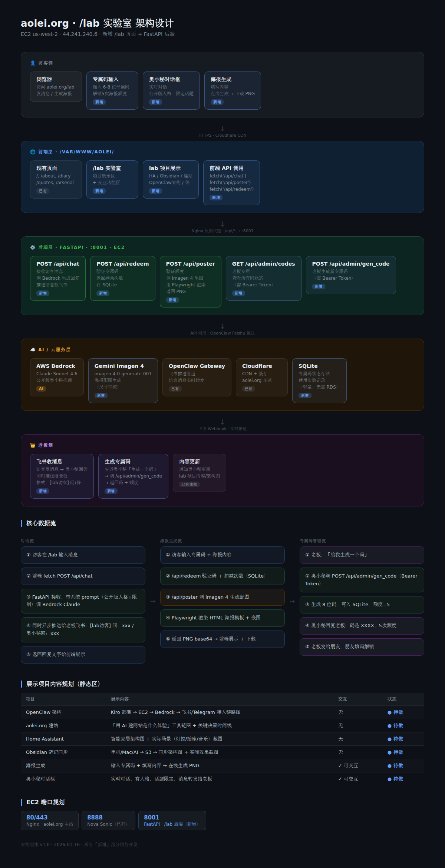This screenshot has height=868, width=445.
Task: Click flow step ③ /api/poster 调 Imagen 4 生成配图
Action: (x=222, y=597)
